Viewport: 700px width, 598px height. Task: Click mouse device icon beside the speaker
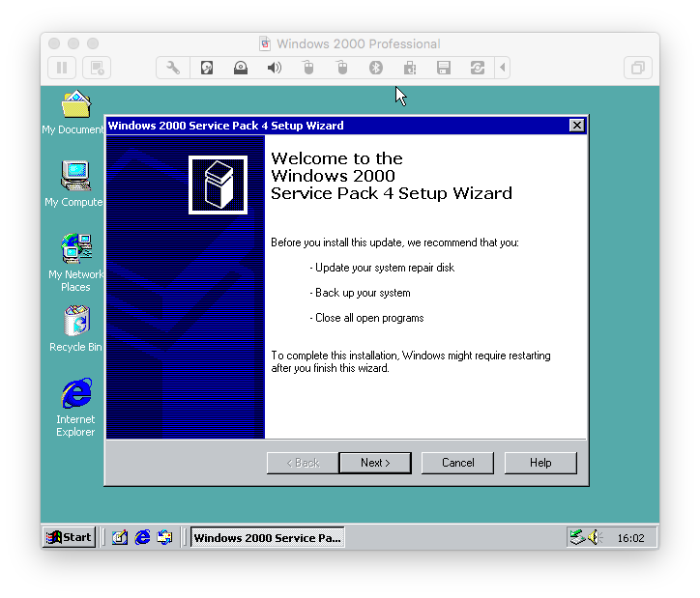pos(308,68)
